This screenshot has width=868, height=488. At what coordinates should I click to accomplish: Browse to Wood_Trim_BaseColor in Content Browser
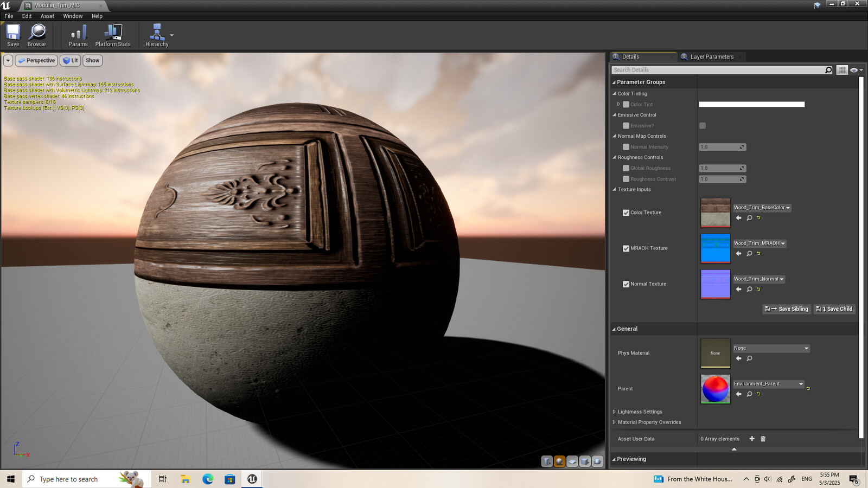(x=749, y=218)
